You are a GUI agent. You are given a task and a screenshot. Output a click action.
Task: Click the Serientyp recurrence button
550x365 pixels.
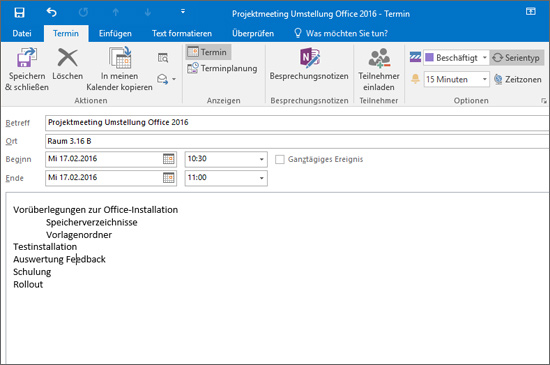tap(517, 58)
